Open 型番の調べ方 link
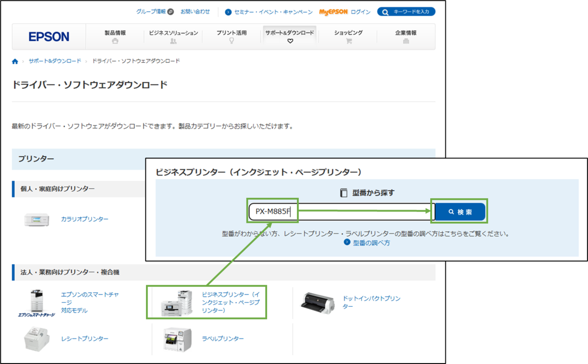 click(371, 243)
